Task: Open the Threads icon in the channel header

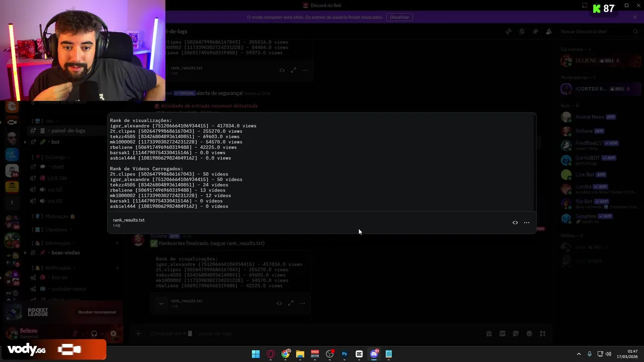Action: point(509,32)
